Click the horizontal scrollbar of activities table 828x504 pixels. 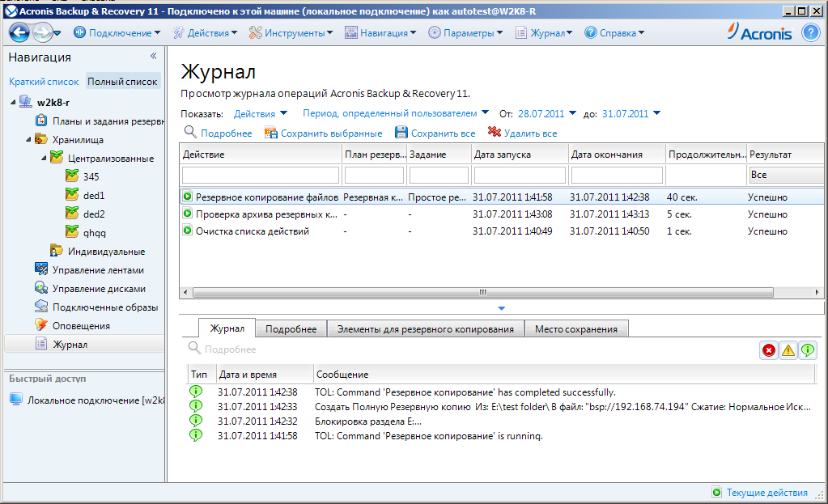point(483,292)
